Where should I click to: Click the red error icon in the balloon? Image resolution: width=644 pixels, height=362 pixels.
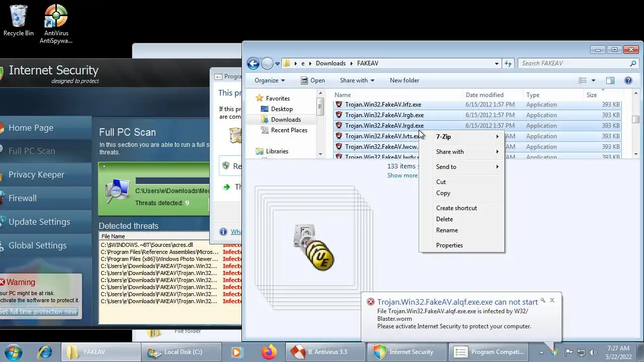[371, 302]
